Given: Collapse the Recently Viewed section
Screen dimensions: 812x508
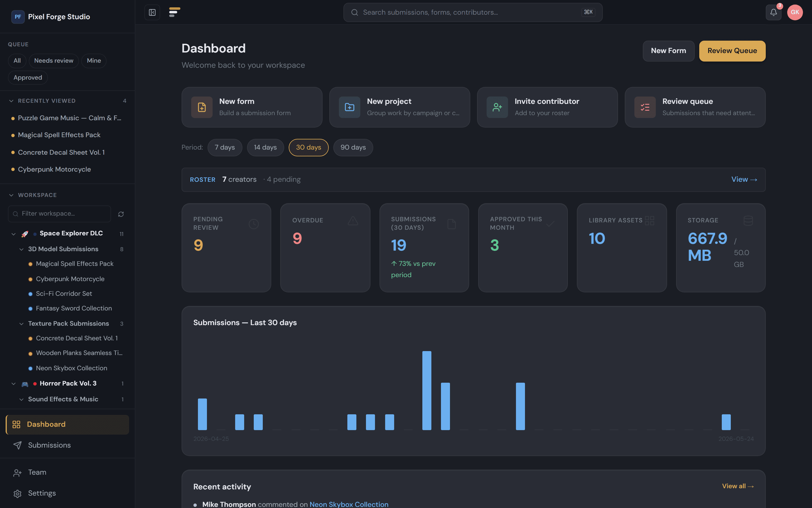Looking at the screenshot, I should click(11, 101).
